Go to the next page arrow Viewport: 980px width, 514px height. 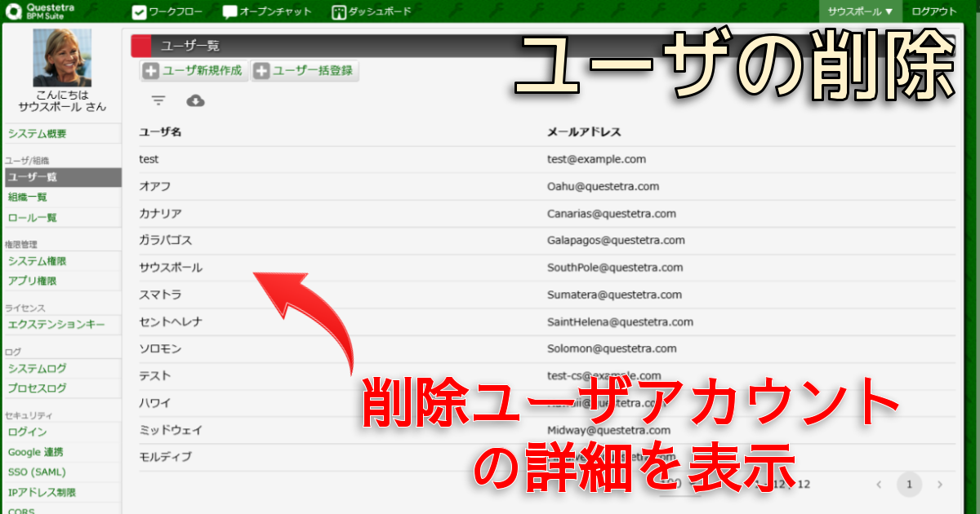(940, 485)
